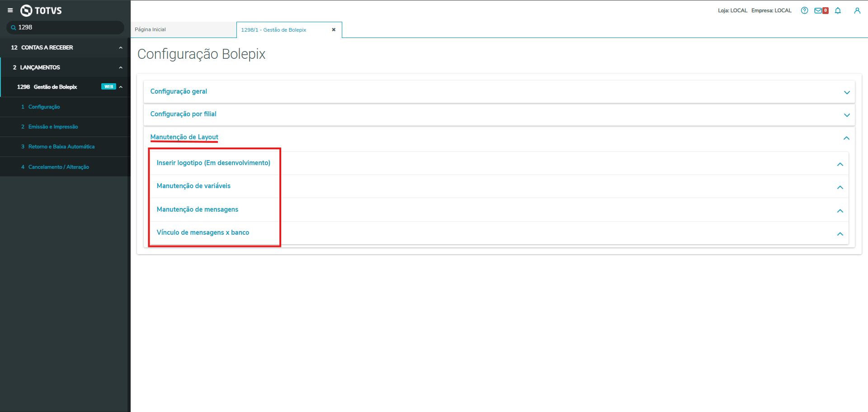Click the WEB badge on Gestão de Bolepix

click(109, 87)
